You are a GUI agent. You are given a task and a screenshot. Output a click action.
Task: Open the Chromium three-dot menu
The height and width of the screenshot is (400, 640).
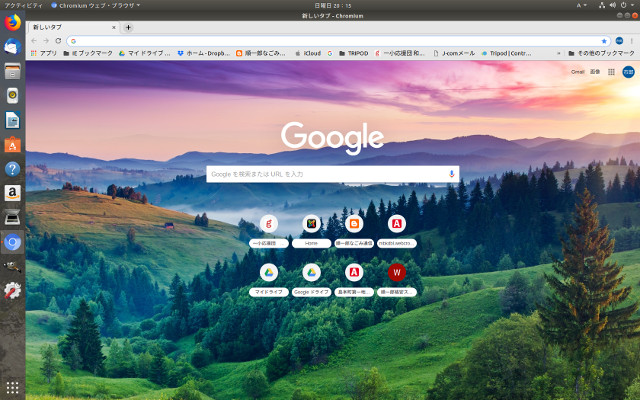click(631, 41)
